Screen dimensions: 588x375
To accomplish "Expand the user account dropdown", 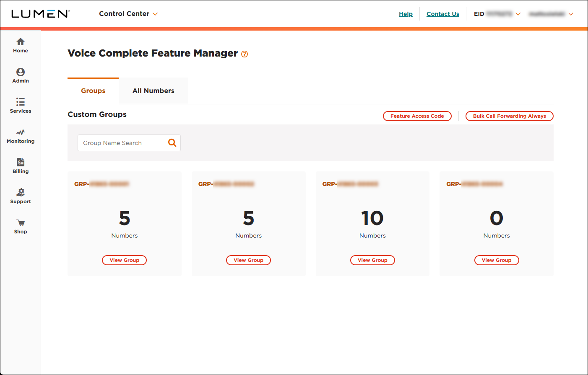I will (x=571, y=14).
